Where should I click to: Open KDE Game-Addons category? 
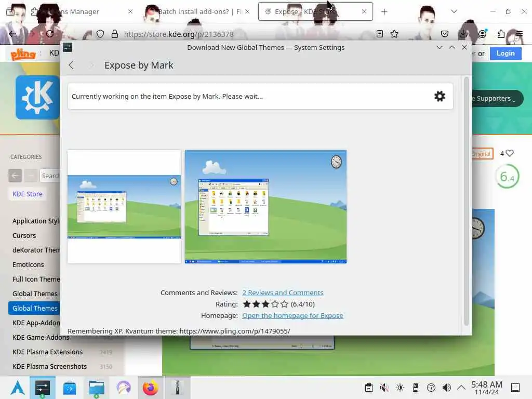click(41, 337)
